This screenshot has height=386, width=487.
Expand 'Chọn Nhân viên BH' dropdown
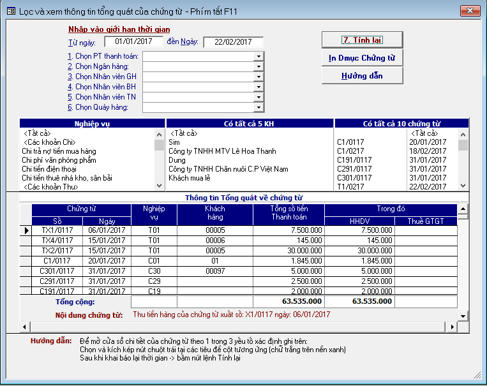click(x=259, y=87)
